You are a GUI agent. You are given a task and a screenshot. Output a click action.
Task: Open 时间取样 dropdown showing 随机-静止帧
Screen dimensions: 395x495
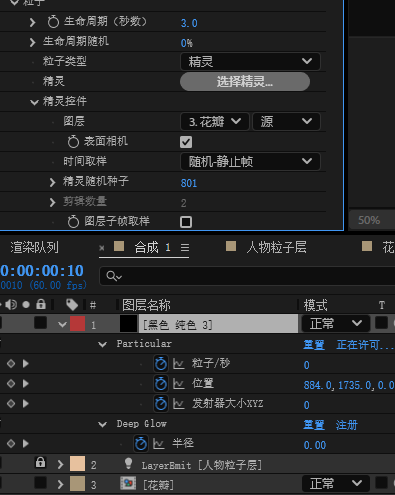coord(250,162)
